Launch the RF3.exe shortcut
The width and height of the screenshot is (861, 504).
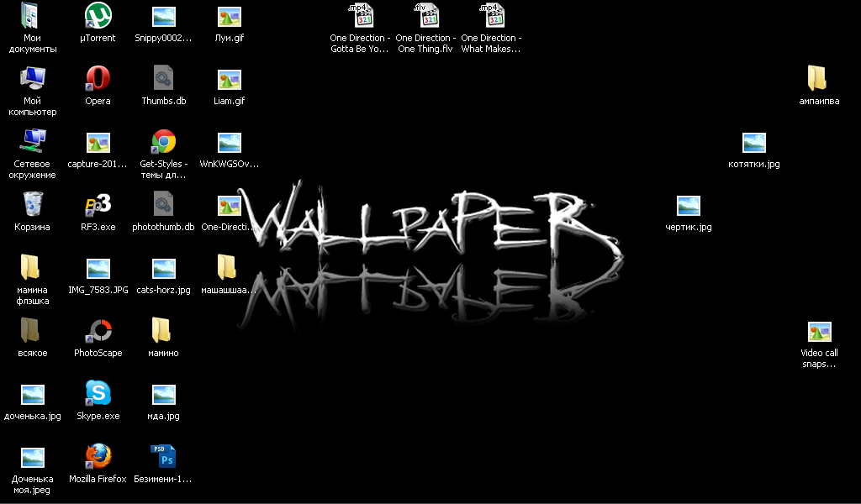point(98,205)
